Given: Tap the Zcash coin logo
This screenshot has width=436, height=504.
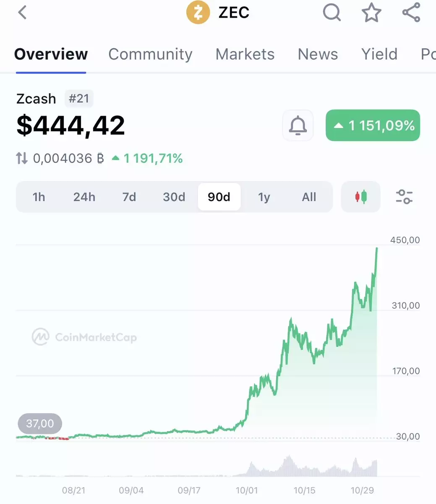Looking at the screenshot, I should point(198,13).
